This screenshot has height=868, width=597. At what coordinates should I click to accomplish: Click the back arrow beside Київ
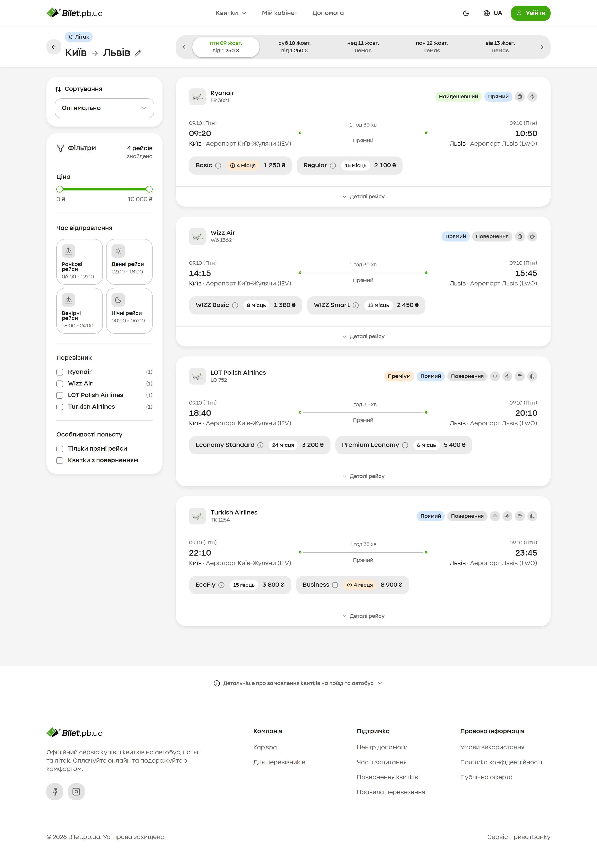coord(54,47)
